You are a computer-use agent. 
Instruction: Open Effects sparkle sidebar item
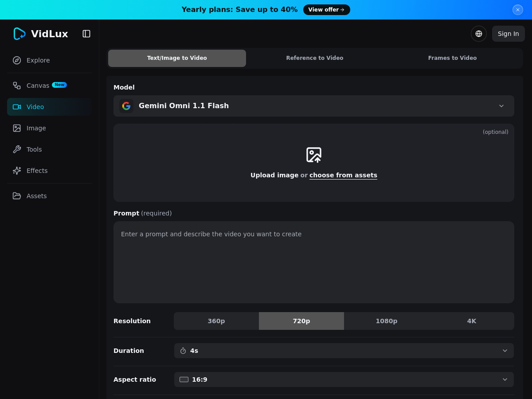(49, 171)
